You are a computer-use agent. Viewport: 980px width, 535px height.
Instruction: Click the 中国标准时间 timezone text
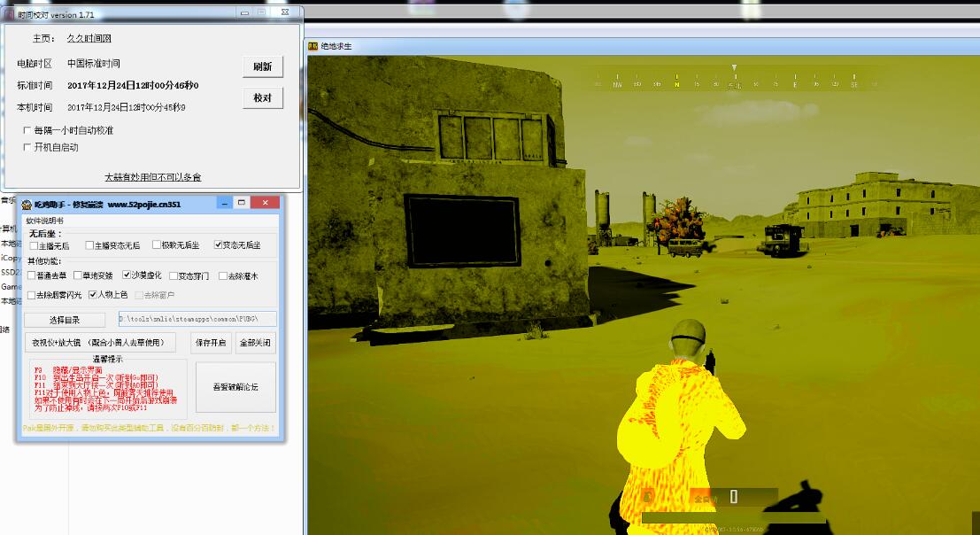[94, 64]
